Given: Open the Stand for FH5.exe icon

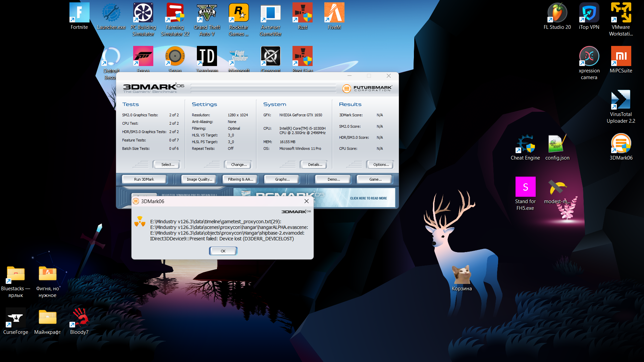Looking at the screenshot, I should point(525,194).
